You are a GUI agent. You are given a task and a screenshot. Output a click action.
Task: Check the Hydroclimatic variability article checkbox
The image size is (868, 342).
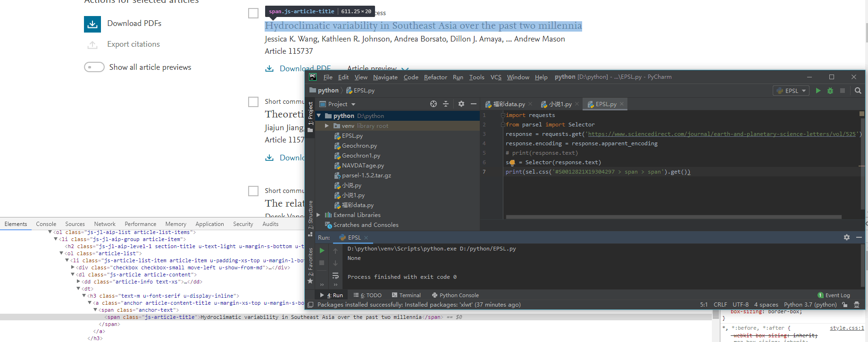point(253,13)
